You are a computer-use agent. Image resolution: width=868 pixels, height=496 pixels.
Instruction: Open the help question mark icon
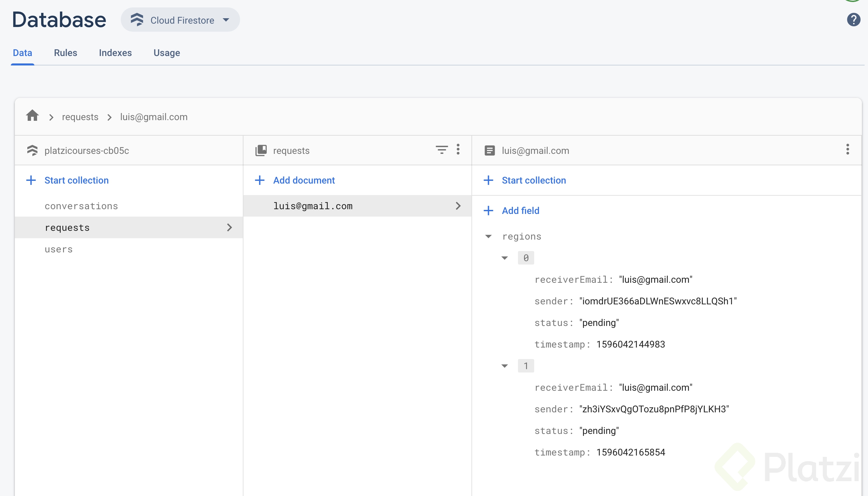[x=853, y=20]
